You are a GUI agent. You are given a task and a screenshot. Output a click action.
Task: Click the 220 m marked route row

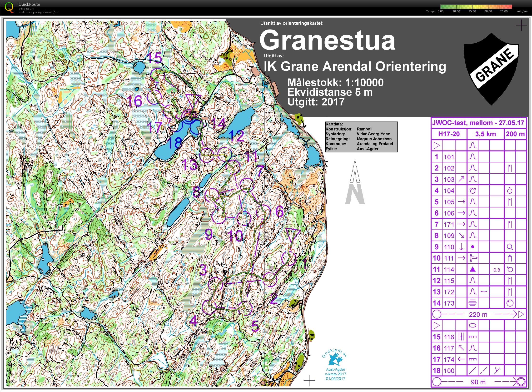point(478,314)
